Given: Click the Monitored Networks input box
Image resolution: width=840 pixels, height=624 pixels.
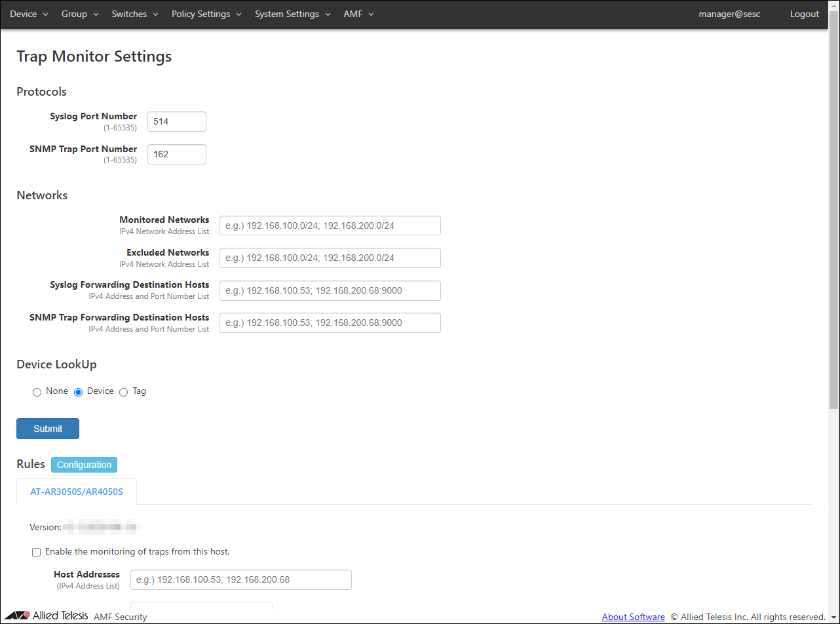Looking at the screenshot, I should coord(330,225).
